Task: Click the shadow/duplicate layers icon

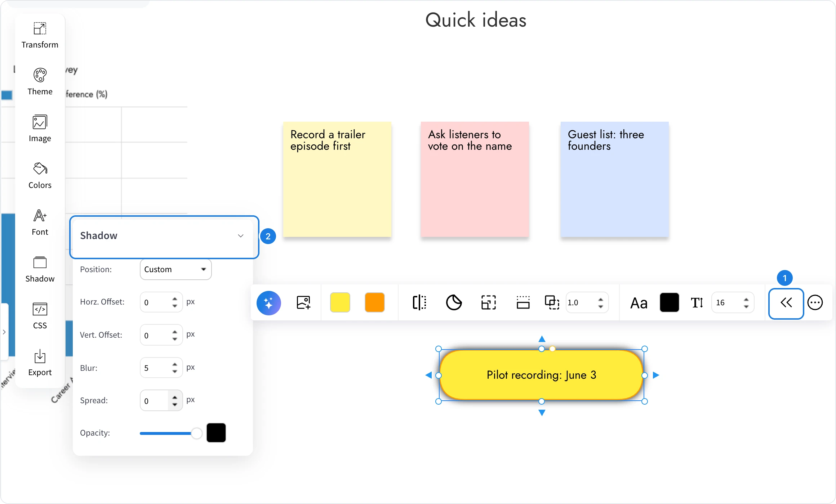Action: [x=552, y=303]
